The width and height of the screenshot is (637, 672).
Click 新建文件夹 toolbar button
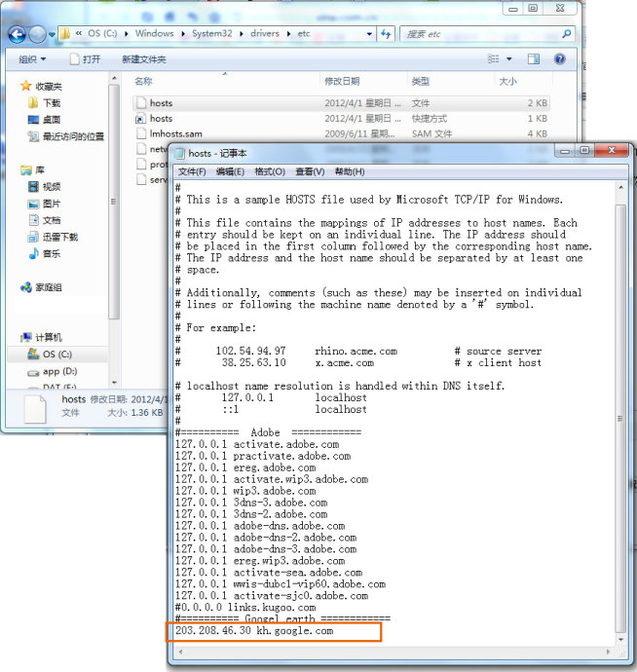pos(143,59)
